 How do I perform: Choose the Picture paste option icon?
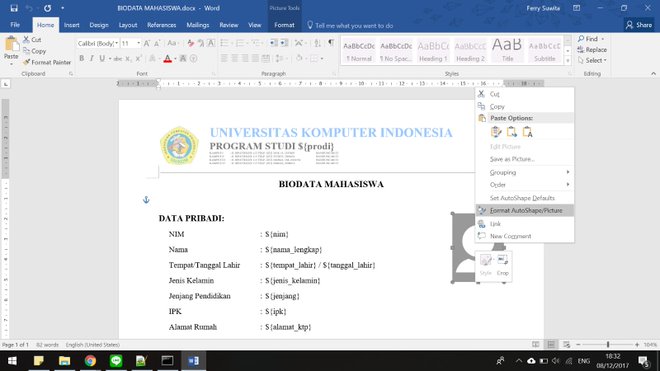[x=511, y=132]
